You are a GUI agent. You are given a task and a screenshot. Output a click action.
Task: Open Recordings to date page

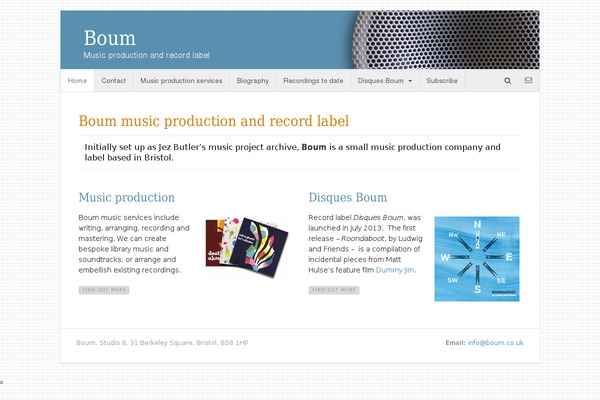(313, 81)
